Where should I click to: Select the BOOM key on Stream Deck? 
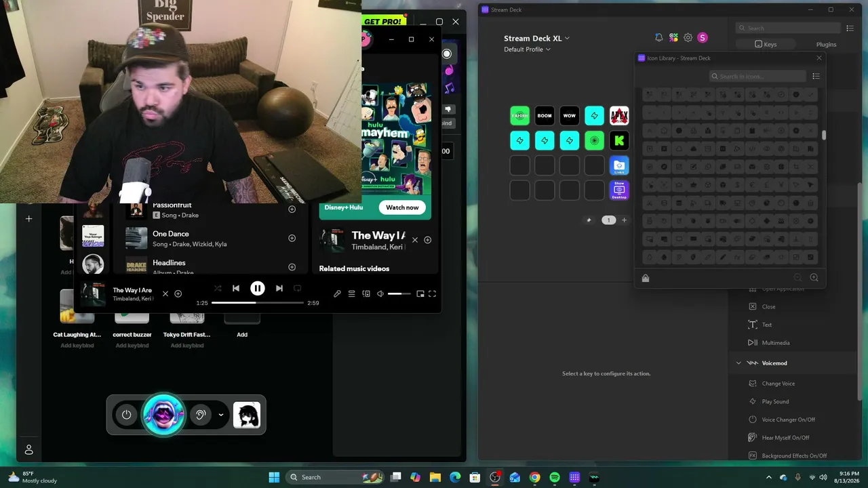(545, 116)
